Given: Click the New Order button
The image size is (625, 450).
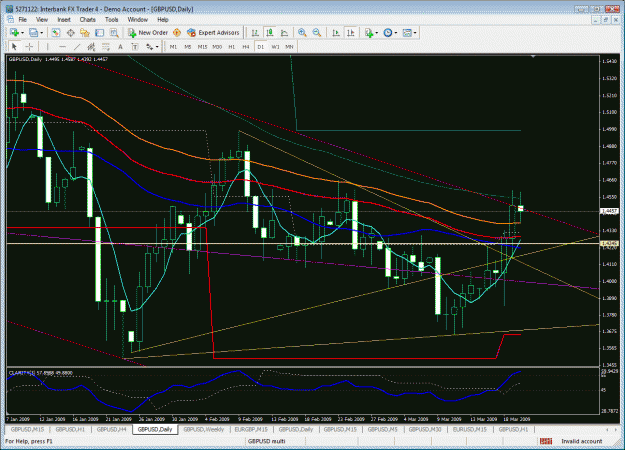Looking at the screenshot, I should tap(148, 33).
